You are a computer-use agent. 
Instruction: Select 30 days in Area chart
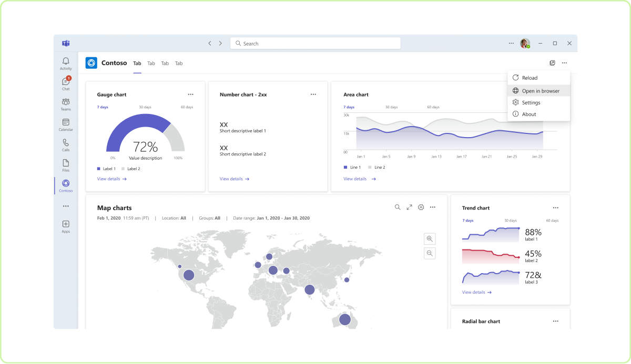tap(391, 107)
